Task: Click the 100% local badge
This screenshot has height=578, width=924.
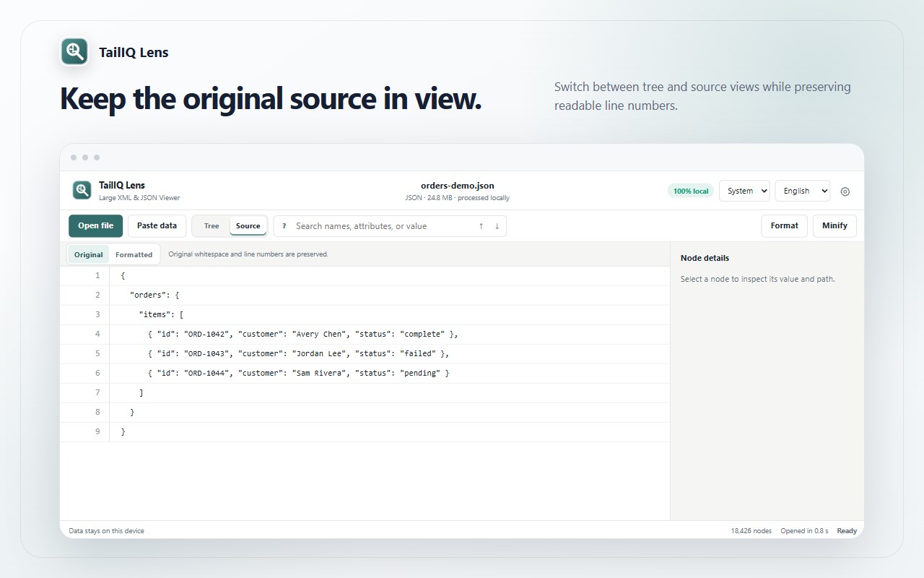Action: (x=691, y=191)
